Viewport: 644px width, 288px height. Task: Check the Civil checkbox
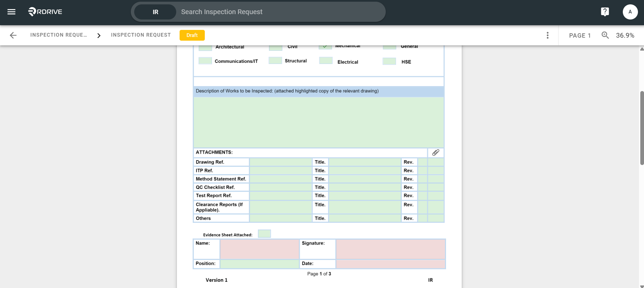pyautogui.click(x=275, y=48)
